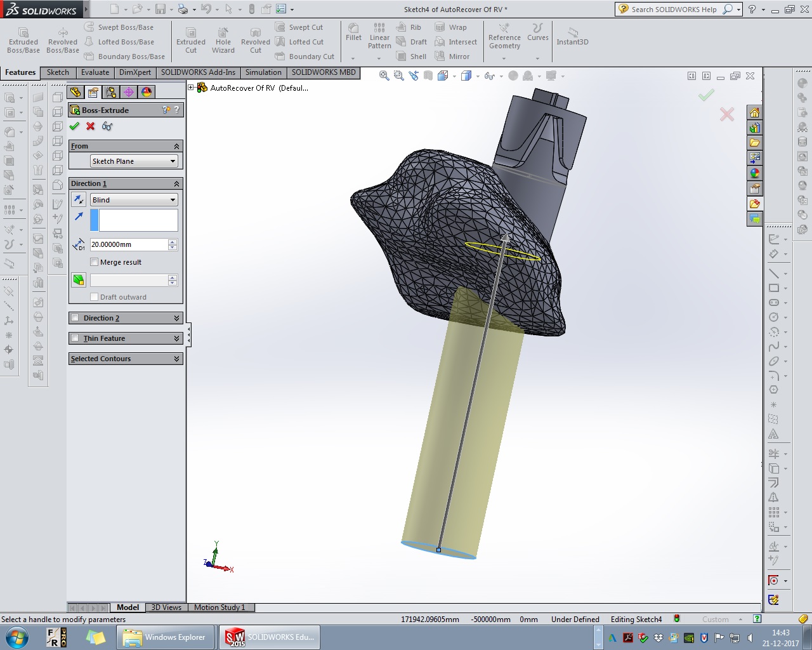Expand the Selected Contours section

coord(176,359)
